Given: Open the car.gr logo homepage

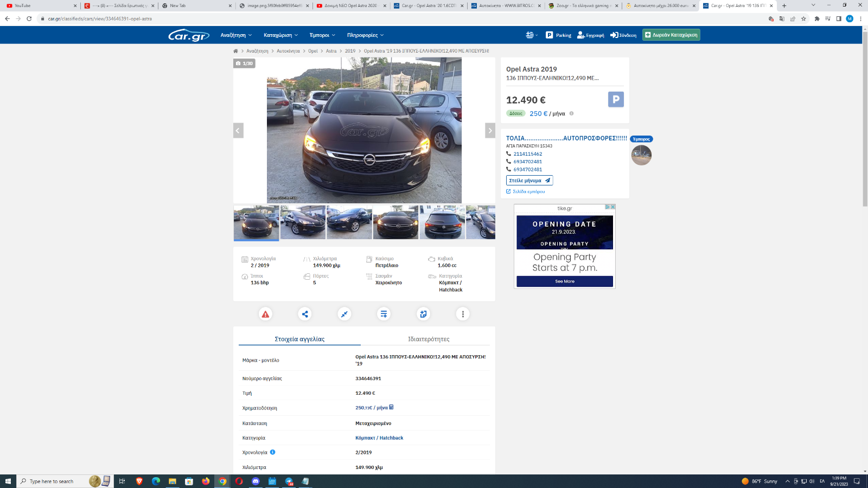Looking at the screenshot, I should [189, 35].
